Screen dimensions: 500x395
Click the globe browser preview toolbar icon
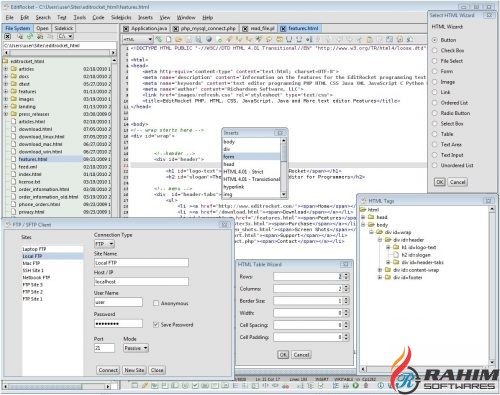click(x=209, y=39)
